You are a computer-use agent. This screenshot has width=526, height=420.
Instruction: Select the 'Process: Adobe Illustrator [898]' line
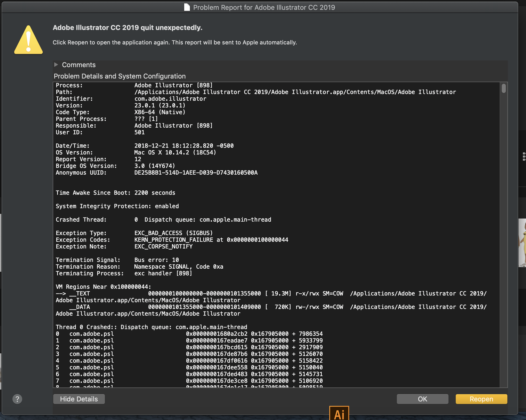pyautogui.click(x=134, y=85)
